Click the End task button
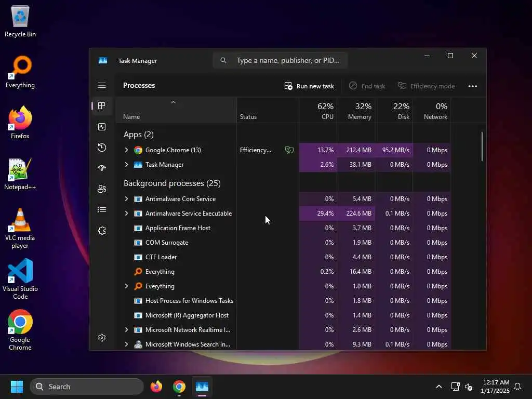532x399 pixels. click(367, 86)
